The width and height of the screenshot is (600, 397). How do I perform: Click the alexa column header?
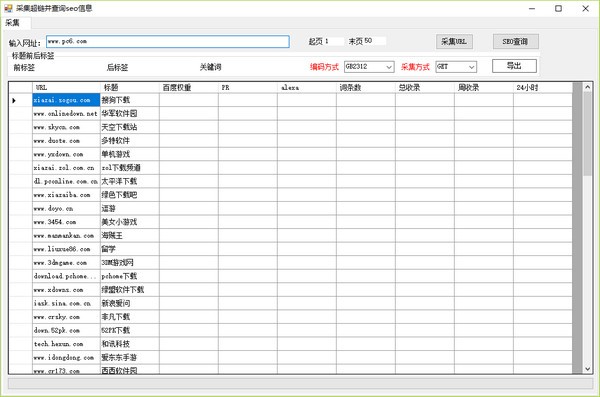tap(307, 88)
